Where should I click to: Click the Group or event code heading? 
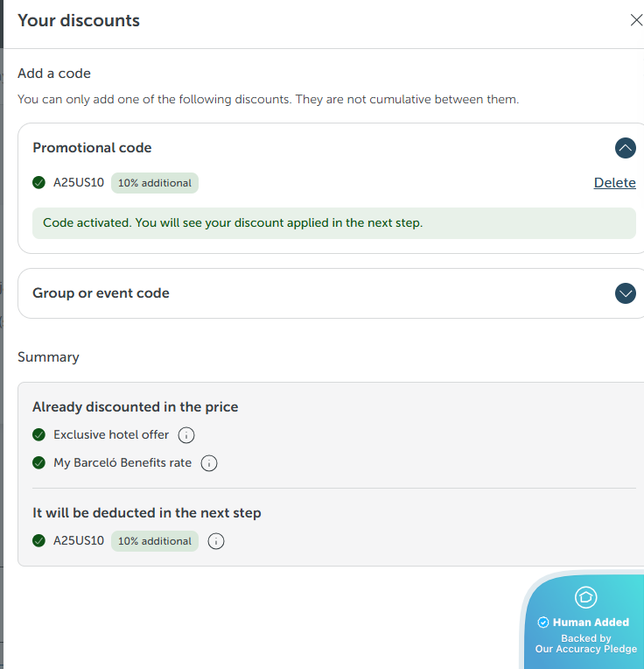101,293
